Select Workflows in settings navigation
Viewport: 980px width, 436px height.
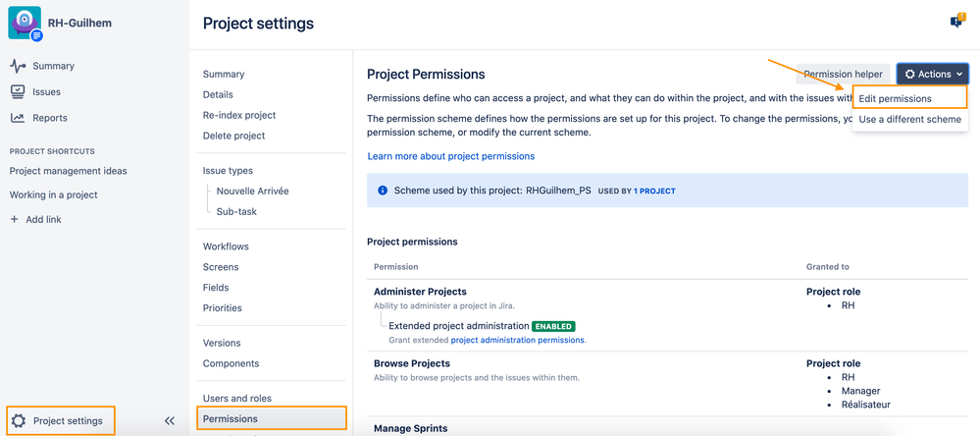pos(226,246)
